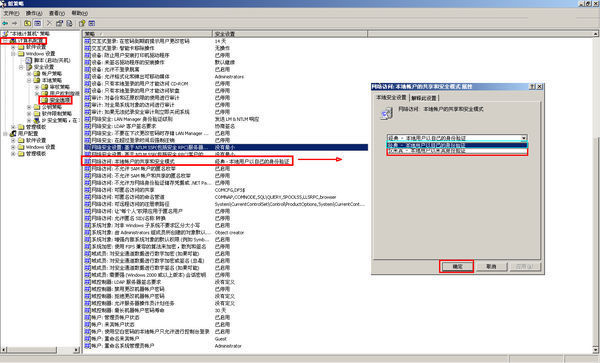Click the 脚本(启动/关机) script icon in tree

[29, 60]
